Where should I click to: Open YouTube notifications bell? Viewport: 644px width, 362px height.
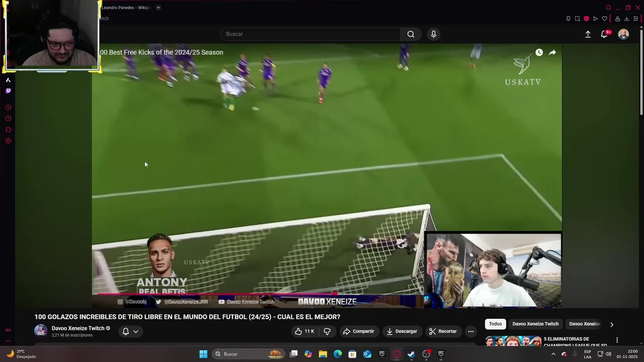point(604,34)
